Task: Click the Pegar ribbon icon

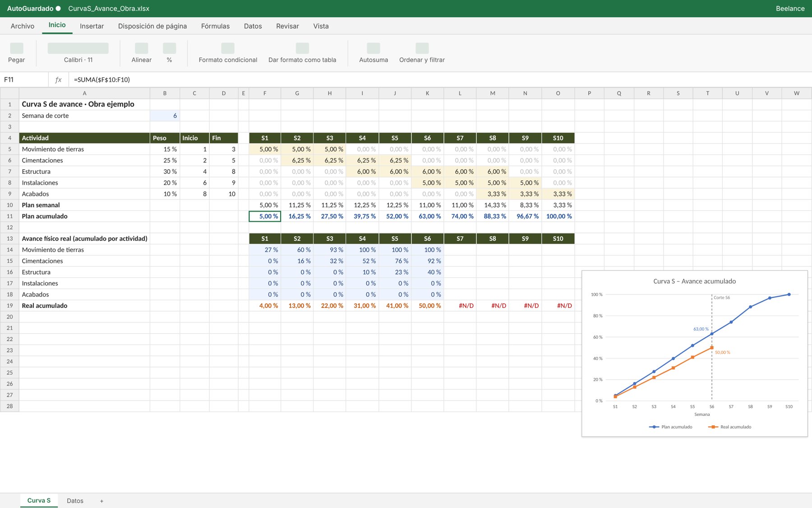Action: click(17, 48)
